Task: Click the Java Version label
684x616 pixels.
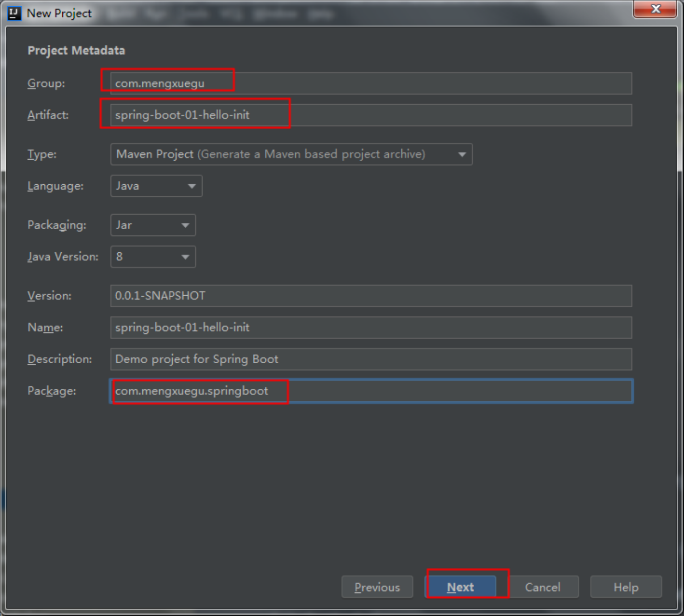Action: coord(63,256)
